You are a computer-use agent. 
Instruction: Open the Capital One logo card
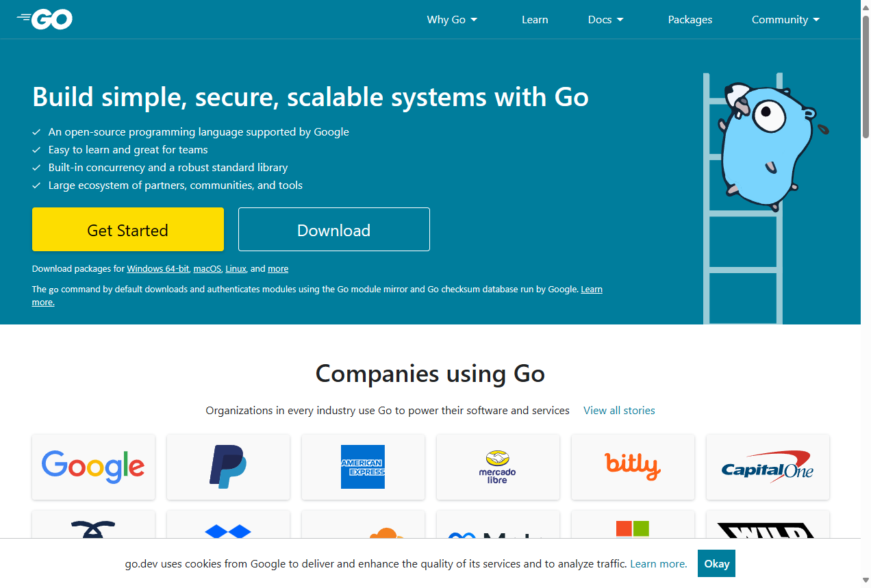point(768,467)
